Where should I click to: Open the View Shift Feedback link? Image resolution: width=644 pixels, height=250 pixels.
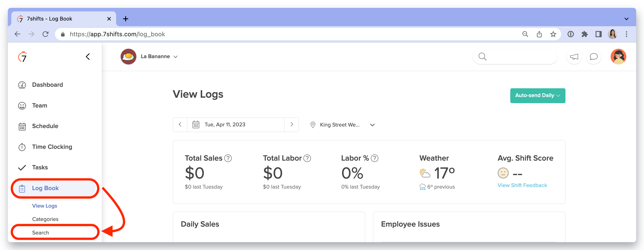tap(522, 185)
